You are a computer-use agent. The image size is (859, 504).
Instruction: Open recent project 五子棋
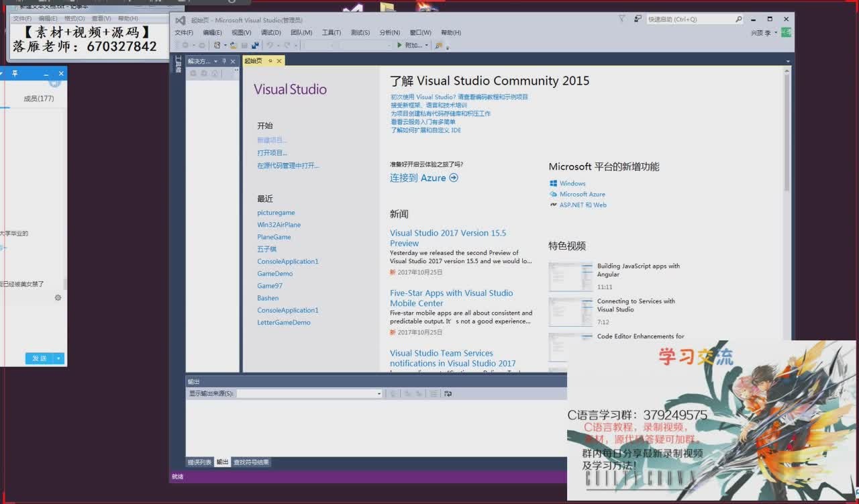266,249
